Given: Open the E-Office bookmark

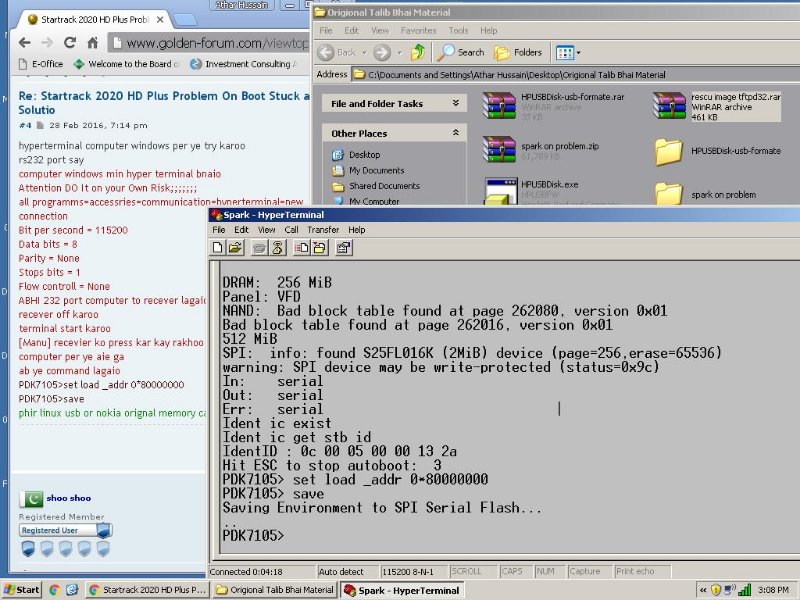Looking at the screenshot, I should (41, 64).
